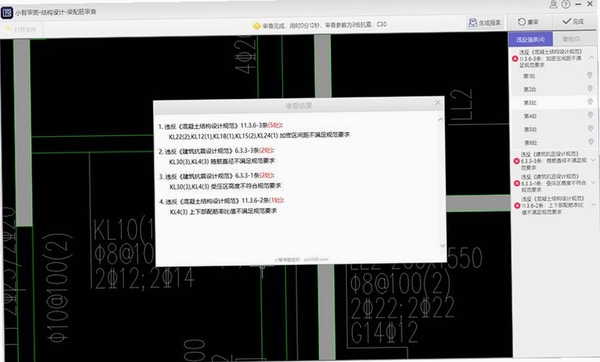
Task: Open the help question mark icon
Action: coord(566,5)
